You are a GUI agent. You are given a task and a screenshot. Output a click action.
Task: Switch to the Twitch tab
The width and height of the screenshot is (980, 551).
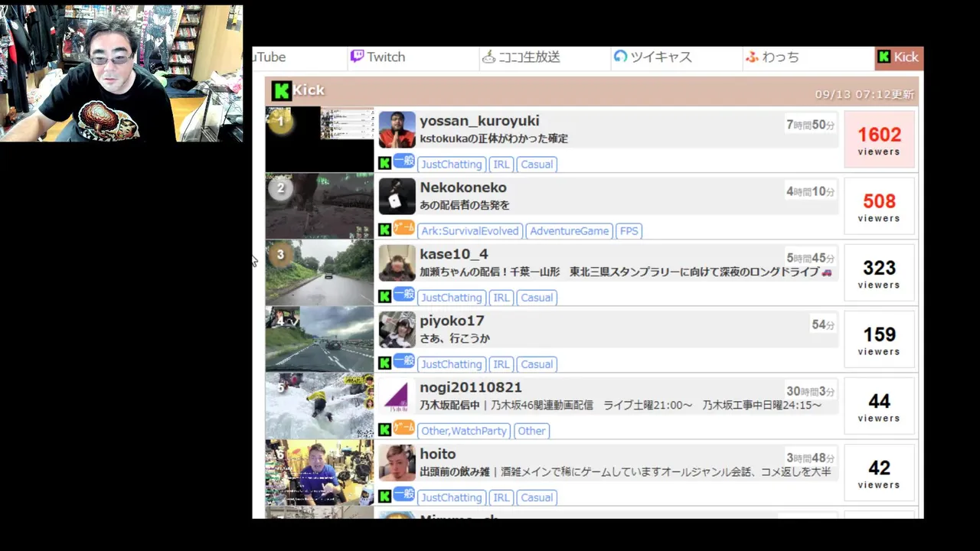[413, 57]
